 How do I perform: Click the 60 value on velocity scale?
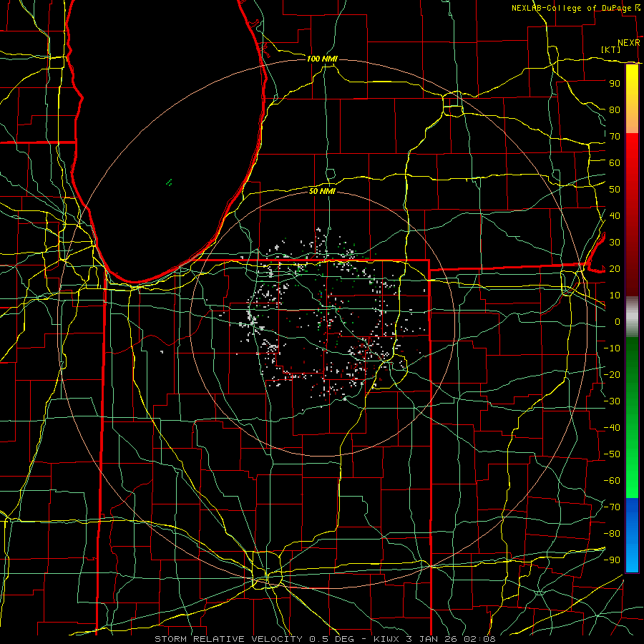pos(615,162)
